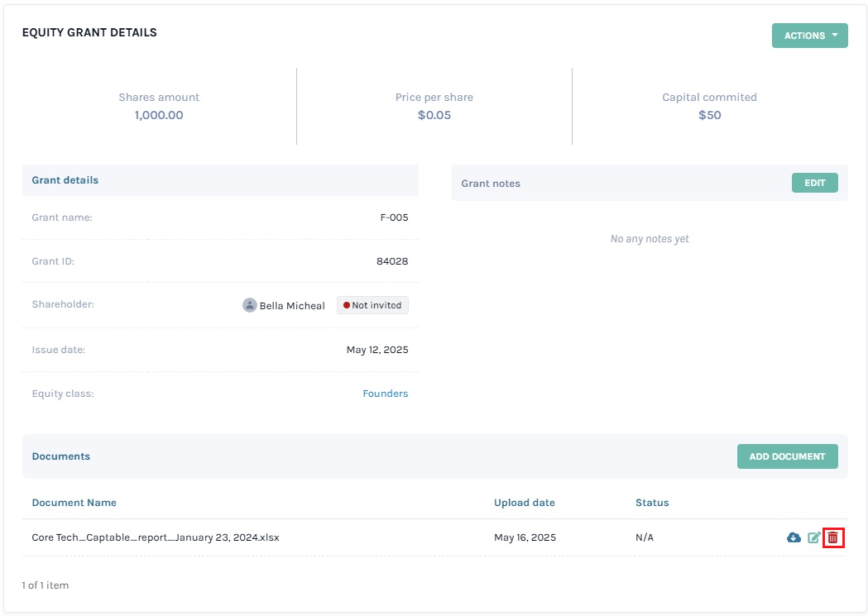Delete the Core Tech Captable report document

click(x=833, y=537)
